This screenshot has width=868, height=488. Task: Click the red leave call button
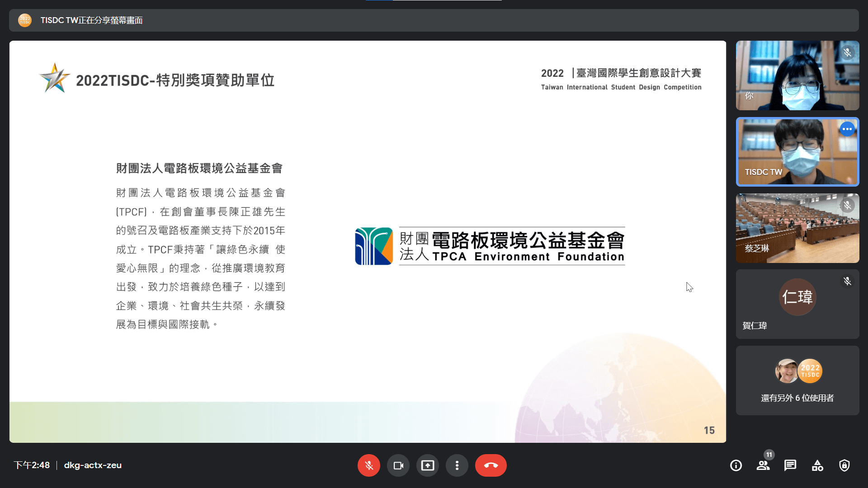[491, 465]
